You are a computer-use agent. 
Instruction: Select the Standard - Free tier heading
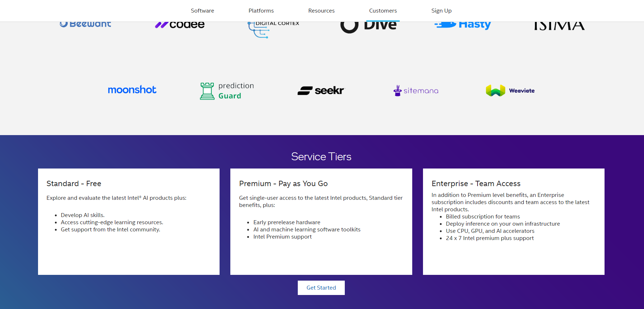coord(74,184)
